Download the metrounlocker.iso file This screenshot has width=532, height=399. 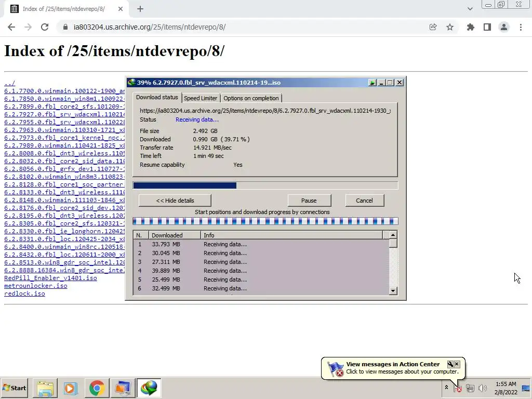coord(36,286)
